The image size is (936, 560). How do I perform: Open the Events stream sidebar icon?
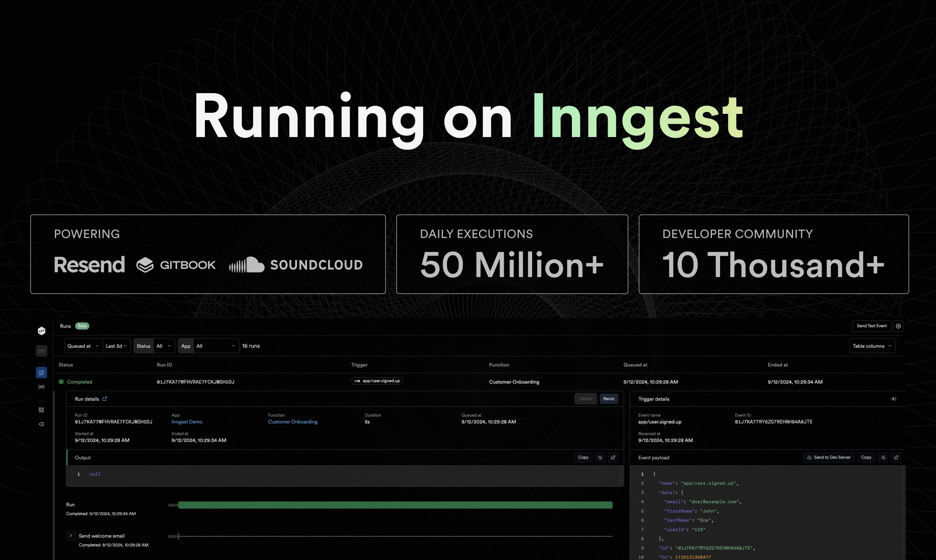[x=42, y=387]
